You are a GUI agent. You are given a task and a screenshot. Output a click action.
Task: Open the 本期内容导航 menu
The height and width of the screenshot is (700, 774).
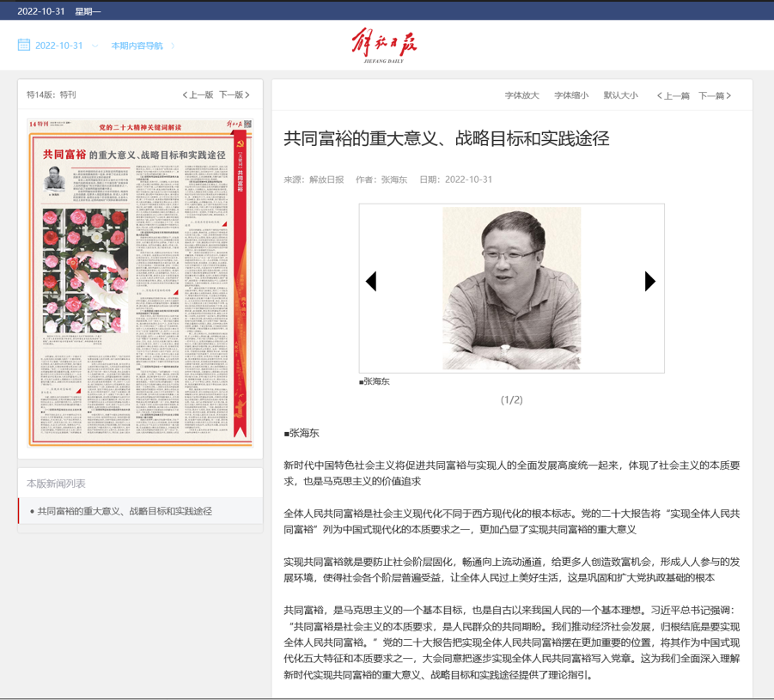click(x=137, y=46)
